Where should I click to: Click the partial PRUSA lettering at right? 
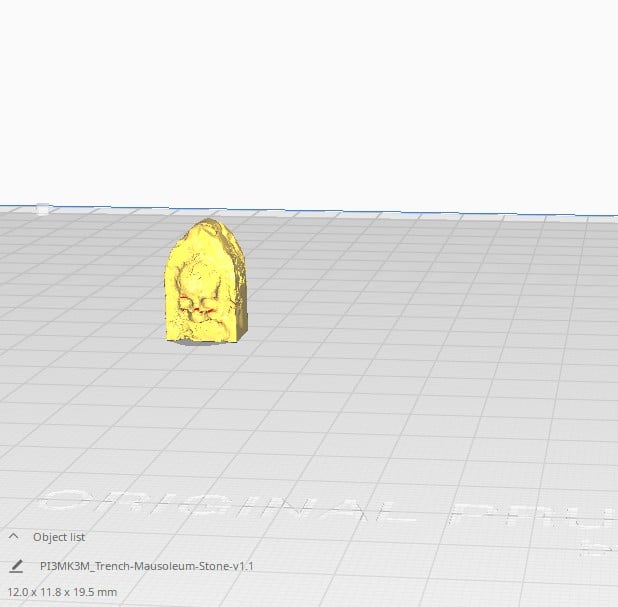click(x=534, y=516)
